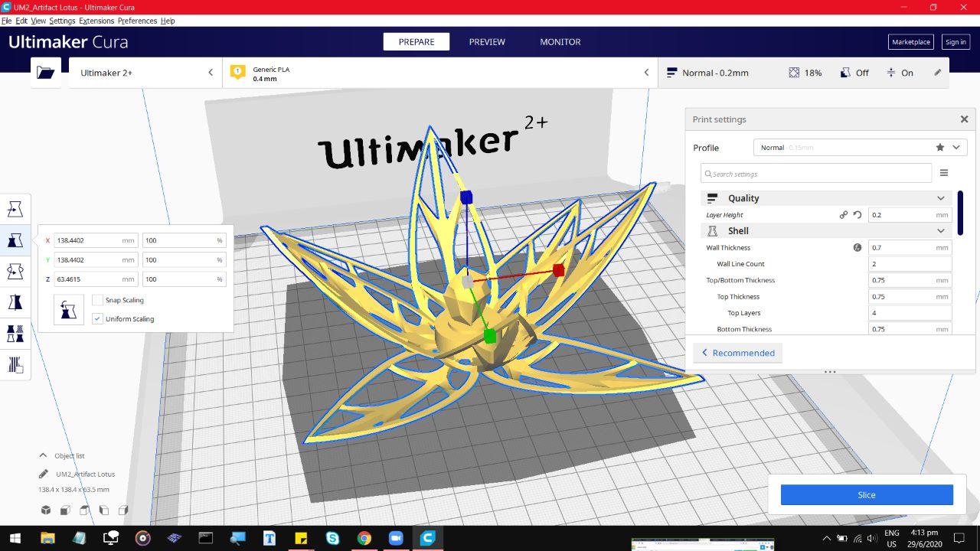Open Skype from taskbar

coord(332,538)
